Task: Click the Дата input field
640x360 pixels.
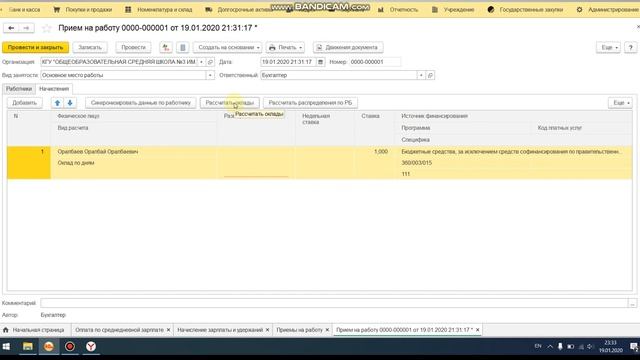Action: (288, 62)
